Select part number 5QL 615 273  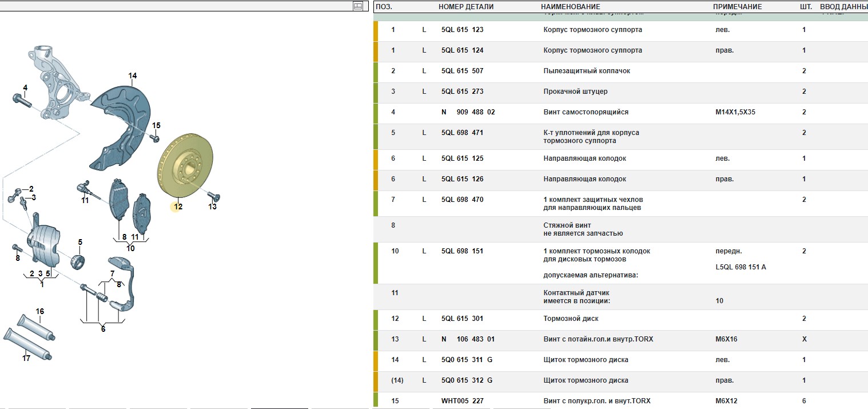[462, 92]
